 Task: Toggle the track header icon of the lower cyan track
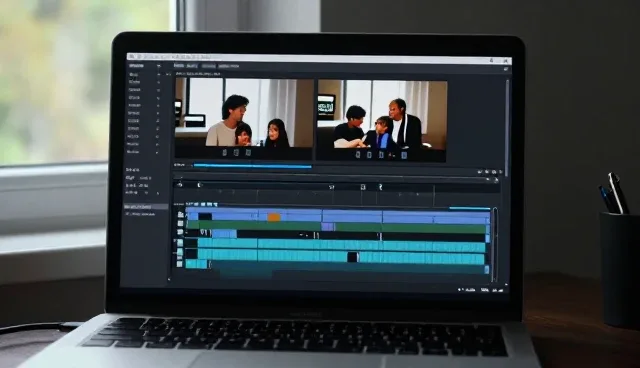[x=180, y=253]
